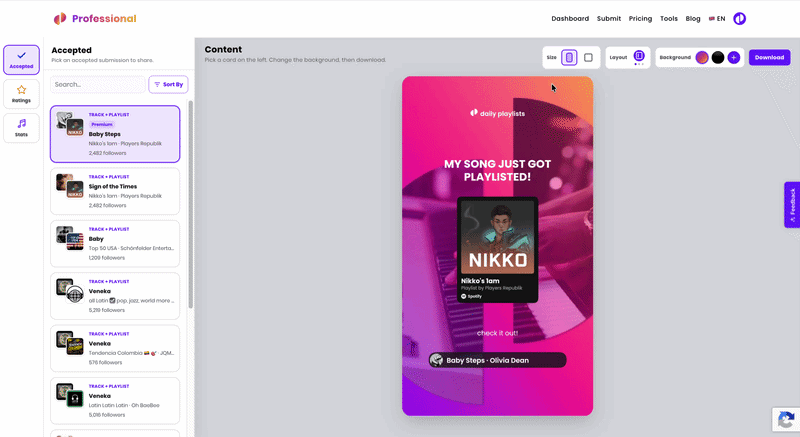Click Sign of the Times cover thumbnail

pyautogui.click(x=70, y=186)
